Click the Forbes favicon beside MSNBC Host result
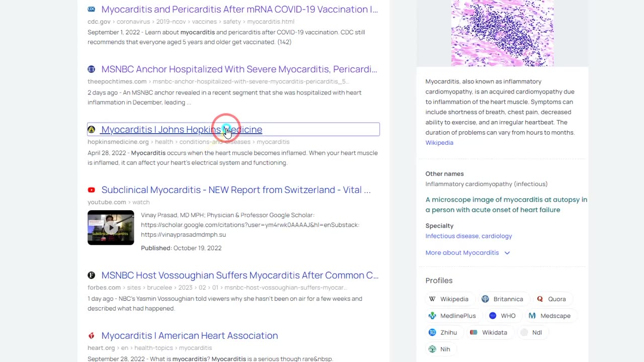The width and height of the screenshot is (644, 362). (x=91, y=275)
